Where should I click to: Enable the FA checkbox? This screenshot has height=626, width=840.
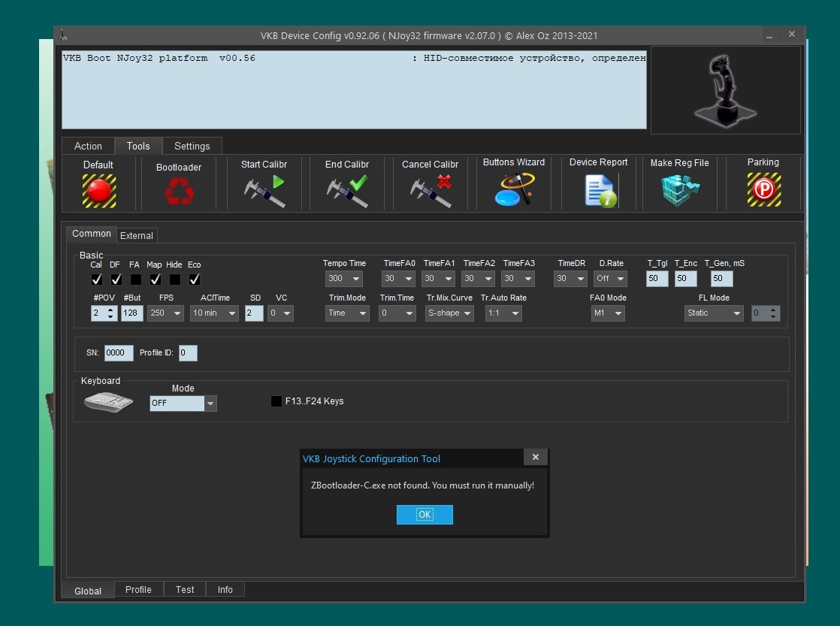tap(136, 280)
